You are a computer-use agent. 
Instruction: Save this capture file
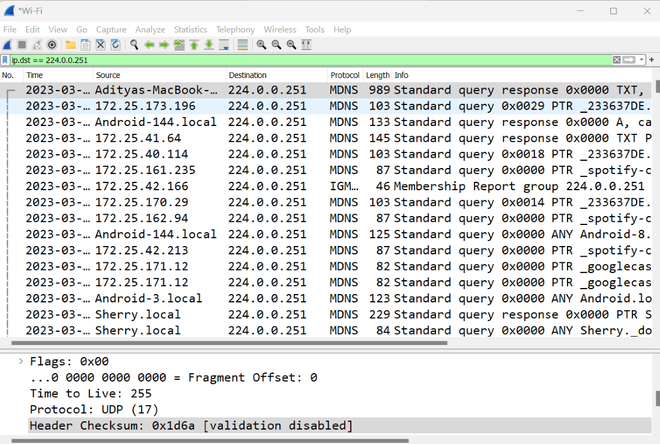(85, 45)
